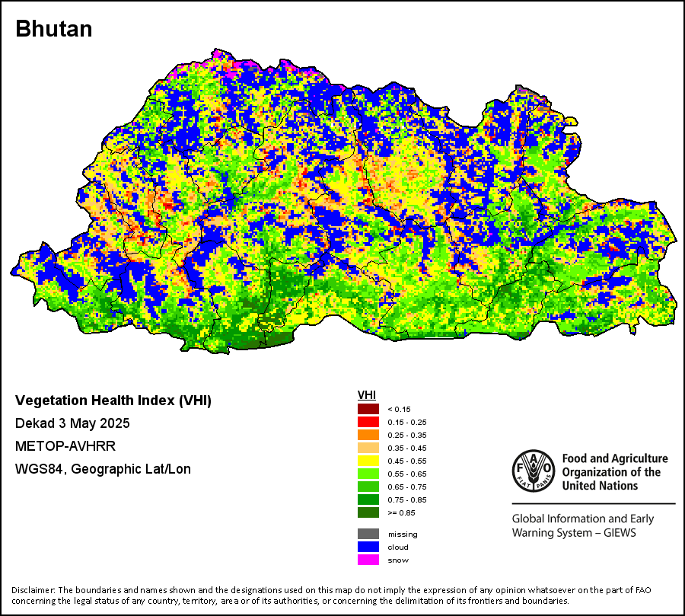Click the '>= 0.85' legend label
This screenshot has height=616, width=685.
click(401, 512)
